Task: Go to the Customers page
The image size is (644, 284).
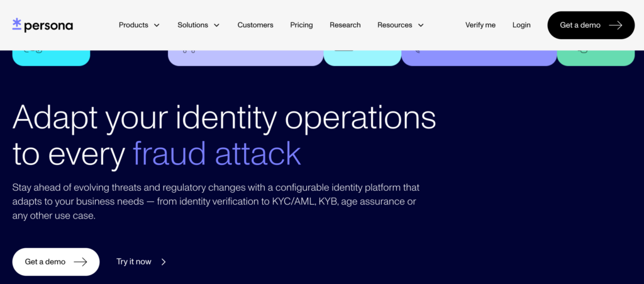Action: [x=255, y=25]
